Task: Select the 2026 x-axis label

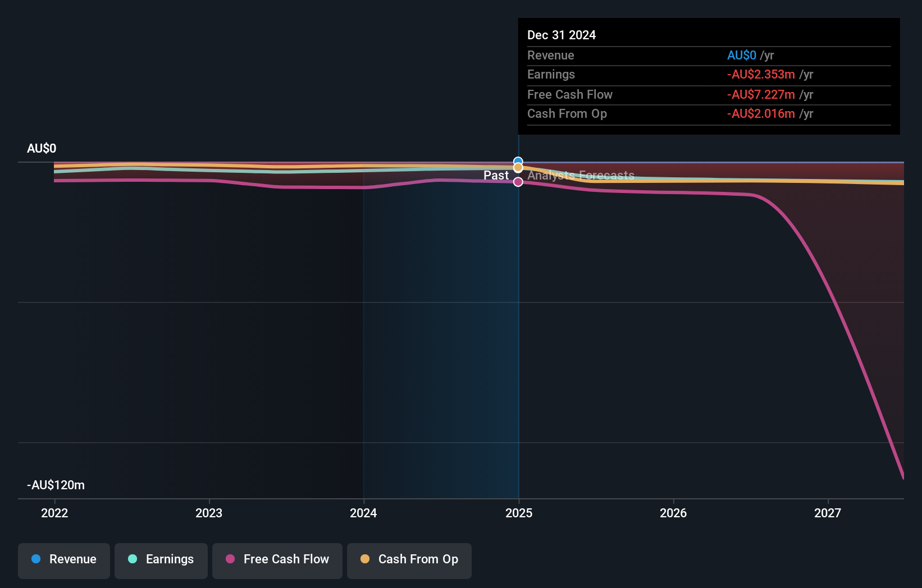Action: 673,513
